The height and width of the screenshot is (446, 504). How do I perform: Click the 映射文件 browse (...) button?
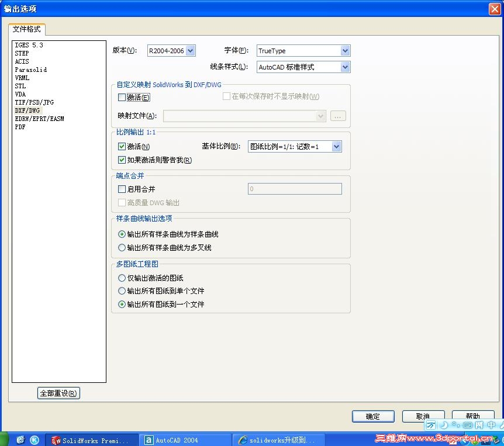click(x=338, y=116)
